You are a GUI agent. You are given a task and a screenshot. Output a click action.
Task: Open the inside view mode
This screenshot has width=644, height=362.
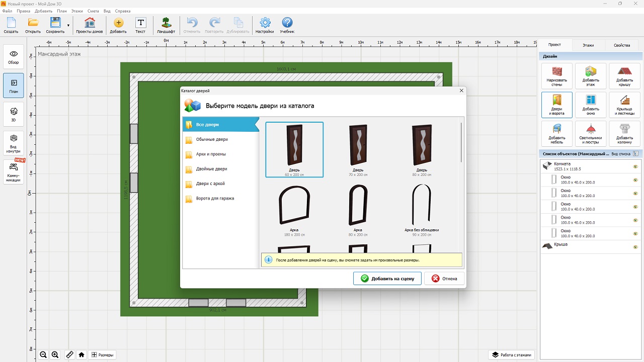point(14,142)
